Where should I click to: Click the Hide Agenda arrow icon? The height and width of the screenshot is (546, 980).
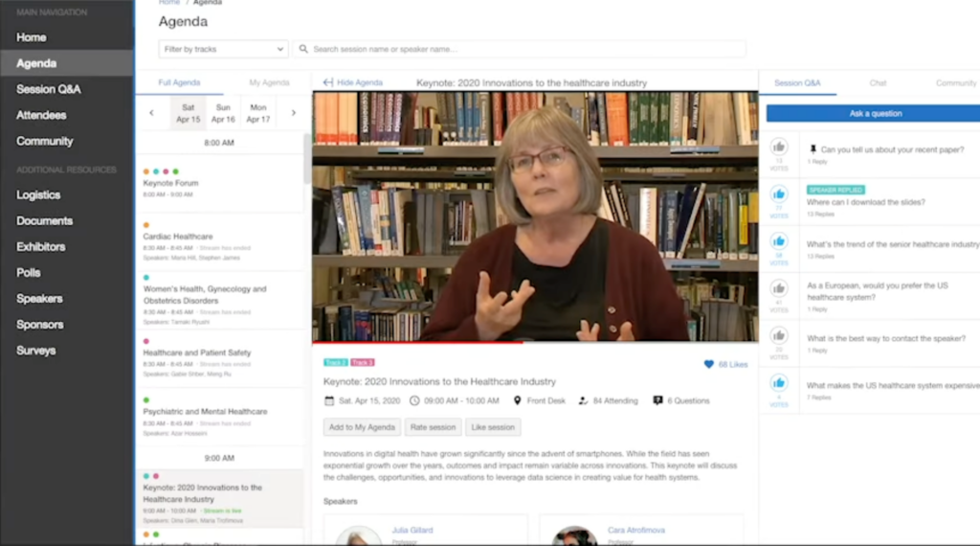(328, 82)
